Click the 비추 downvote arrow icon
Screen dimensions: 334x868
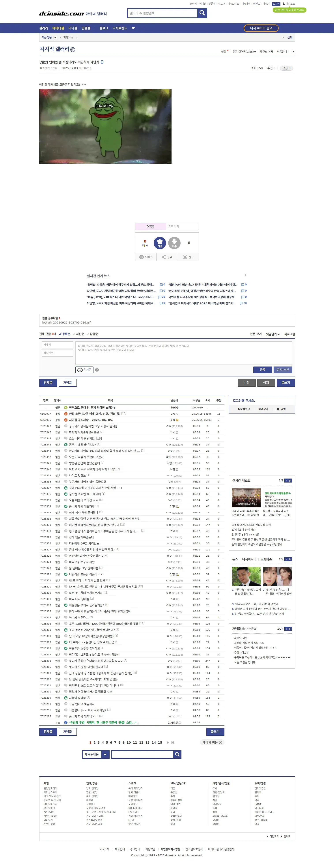[x=174, y=243]
